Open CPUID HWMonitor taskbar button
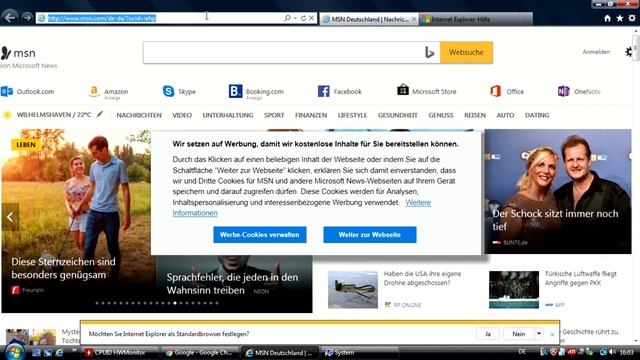The image size is (640, 360). coord(119,353)
